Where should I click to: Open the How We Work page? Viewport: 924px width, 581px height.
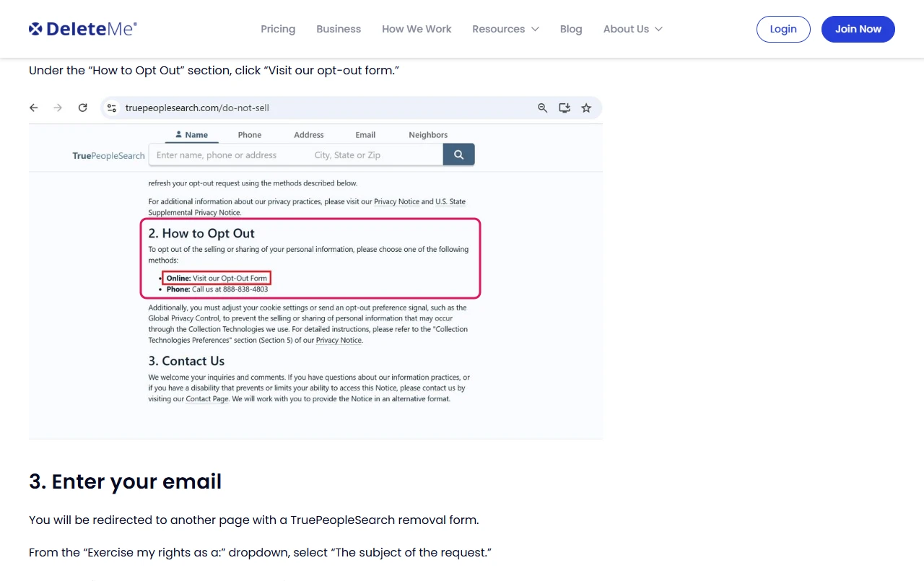417,29
